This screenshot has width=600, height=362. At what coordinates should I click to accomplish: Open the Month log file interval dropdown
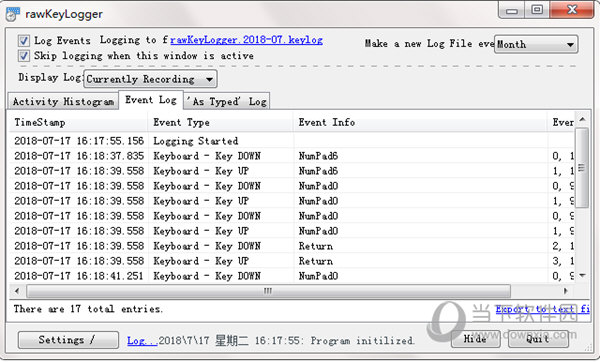coord(536,44)
